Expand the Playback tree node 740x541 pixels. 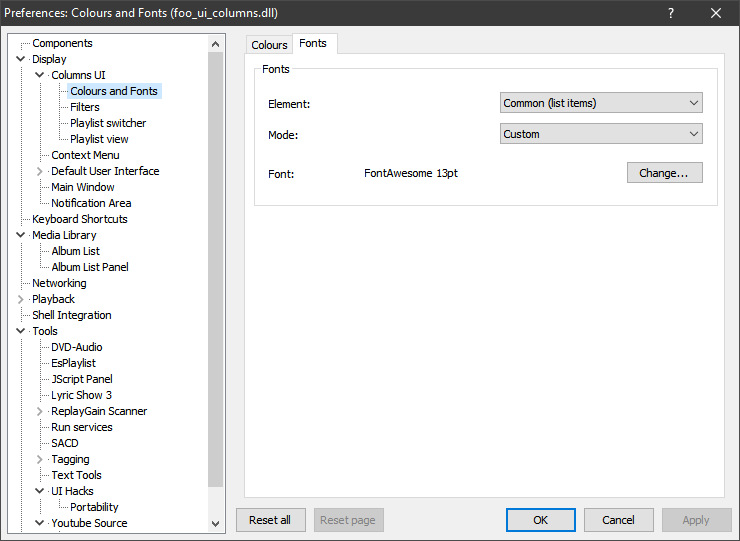21,299
